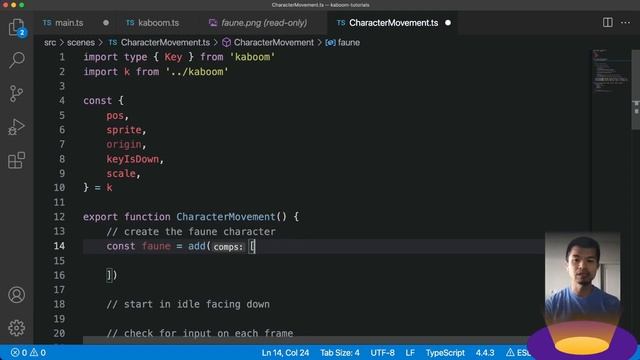Click the presenter webcam overlay
Viewport: 640px width, 360px height.
[x=582, y=278]
